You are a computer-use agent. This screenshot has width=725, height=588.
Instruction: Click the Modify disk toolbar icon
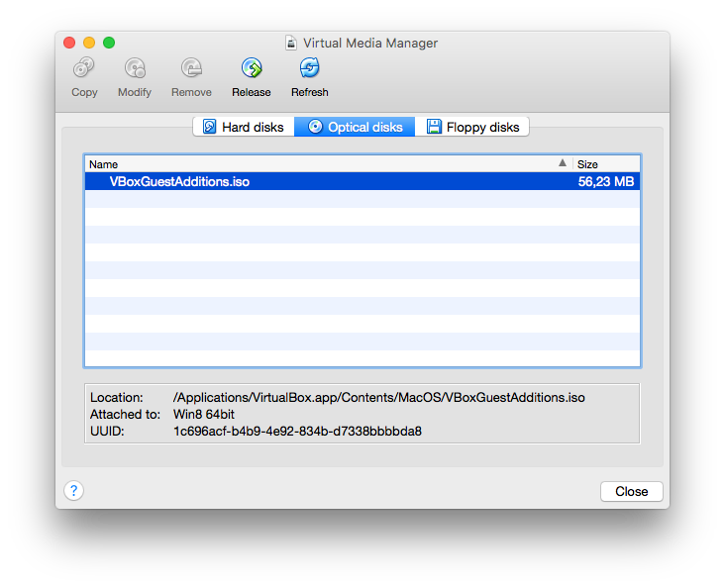click(135, 68)
